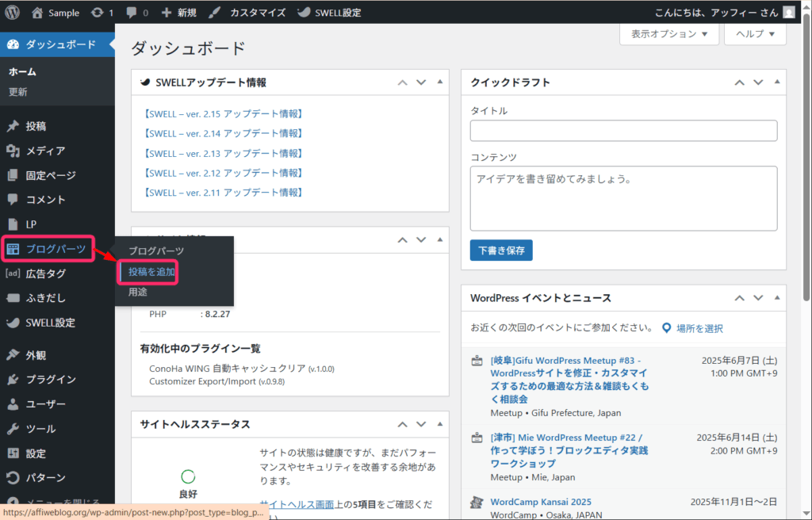Click the plus icon for 新規
The width and height of the screenshot is (812, 520).
pos(166,13)
